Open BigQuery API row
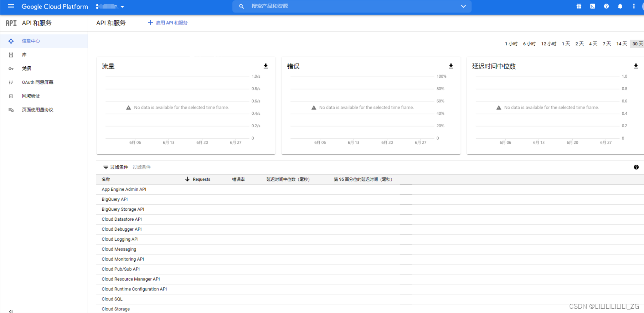The width and height of the screenshot is (644, 313). click(370, 199)
